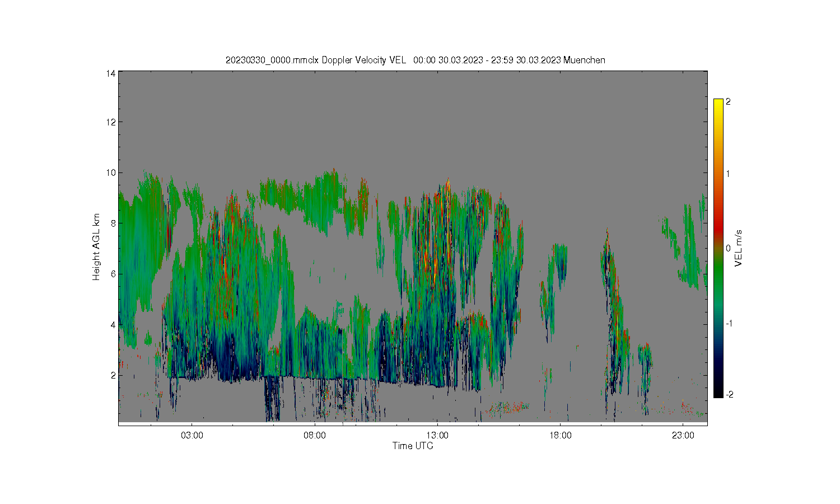Click the 'Height AGL km' y-axis label

pyautogui.click(x=96, y=247)
